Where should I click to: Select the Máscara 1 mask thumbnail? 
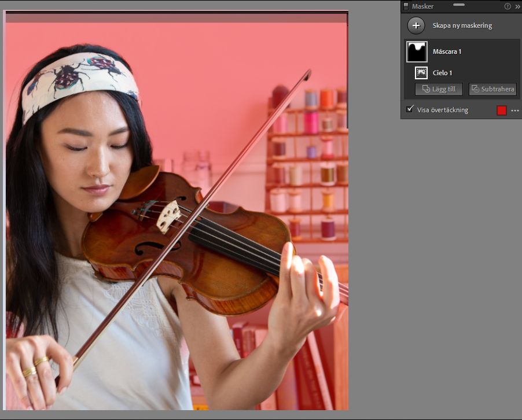click(x=417, y=51)
